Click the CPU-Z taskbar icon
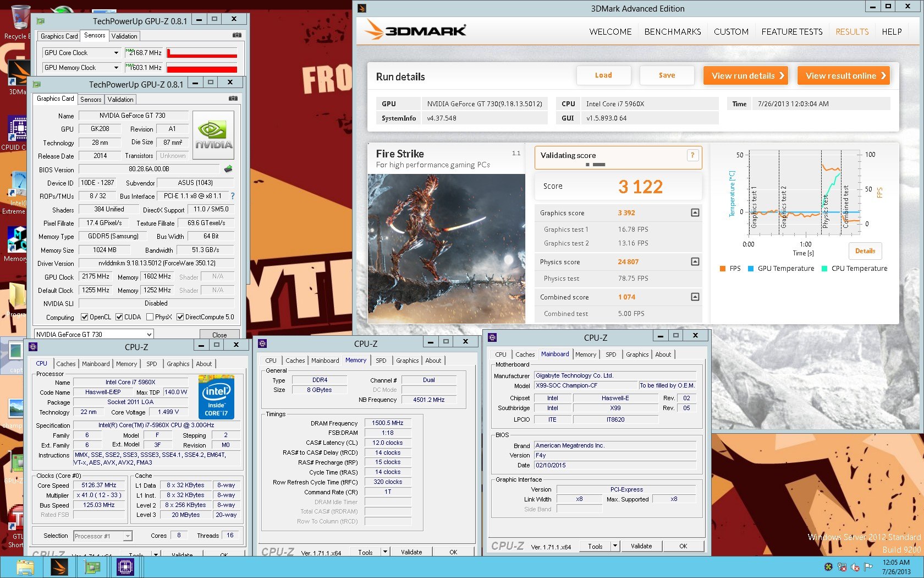This screenshot has height=578, width=924. (x=125, y=567)
